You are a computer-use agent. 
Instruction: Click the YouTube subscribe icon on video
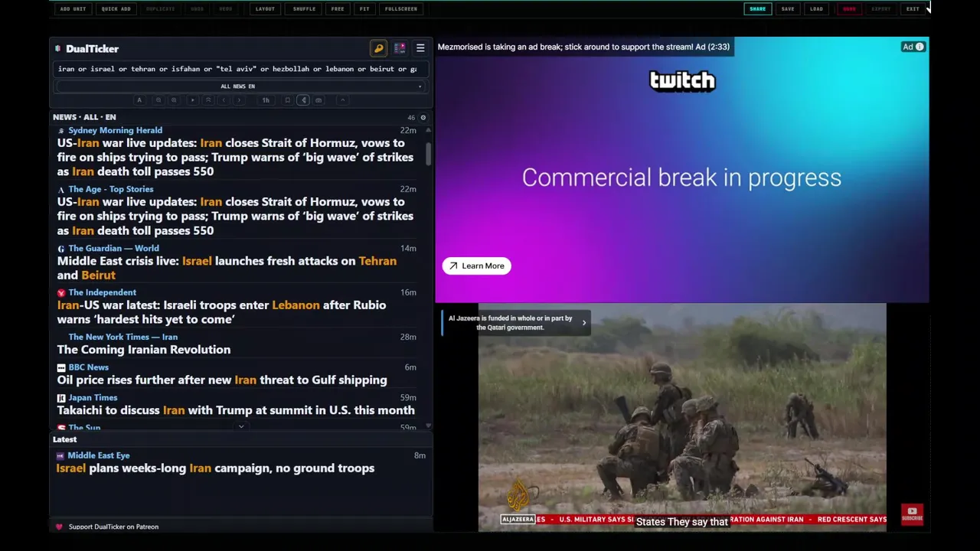912,514
